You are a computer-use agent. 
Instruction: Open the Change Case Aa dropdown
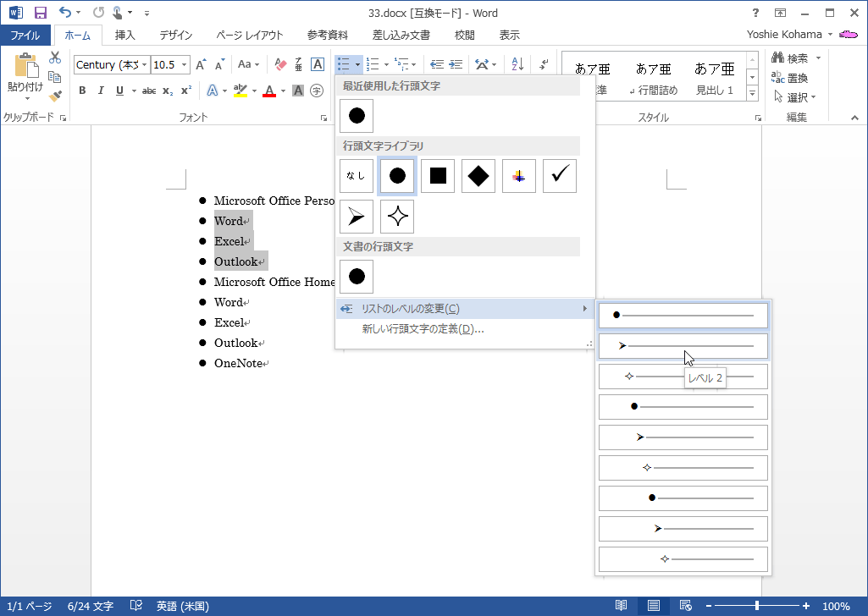point(249,64)
